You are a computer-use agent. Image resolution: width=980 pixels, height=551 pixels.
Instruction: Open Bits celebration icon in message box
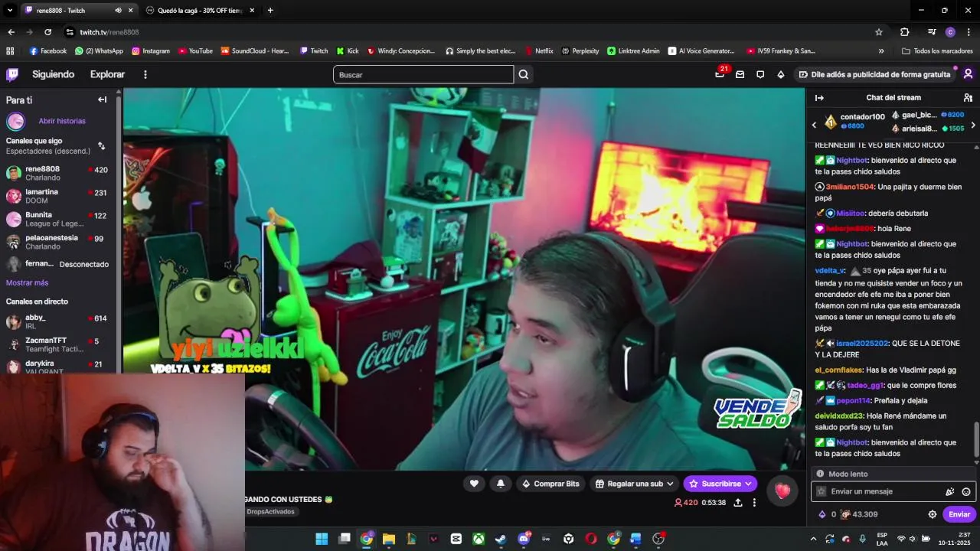950,491
